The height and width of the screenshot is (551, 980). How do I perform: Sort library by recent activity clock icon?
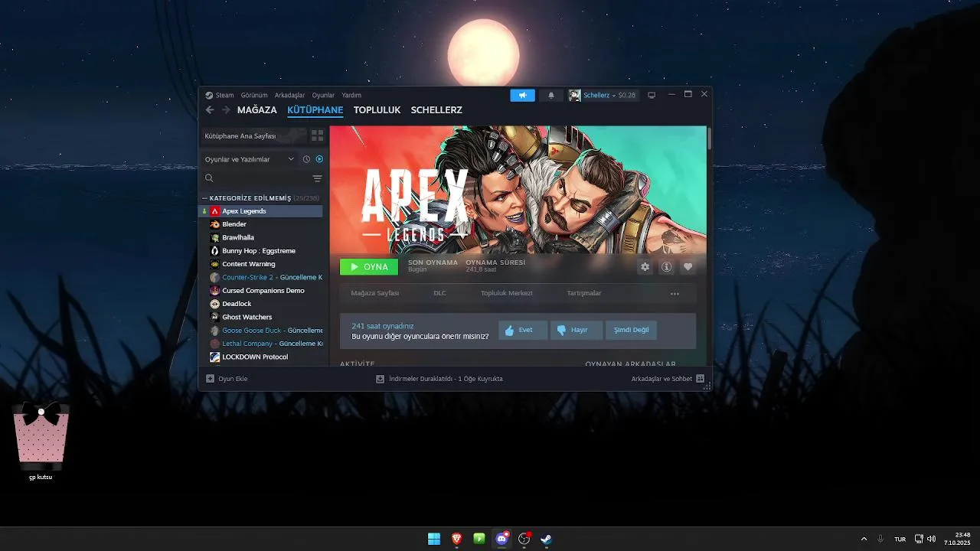coord(306,159)
